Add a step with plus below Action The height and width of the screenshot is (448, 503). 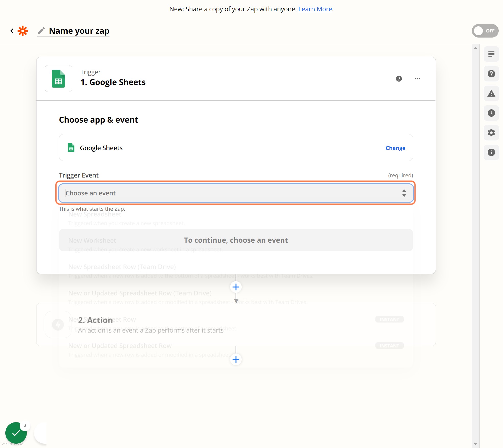(236, 360)
